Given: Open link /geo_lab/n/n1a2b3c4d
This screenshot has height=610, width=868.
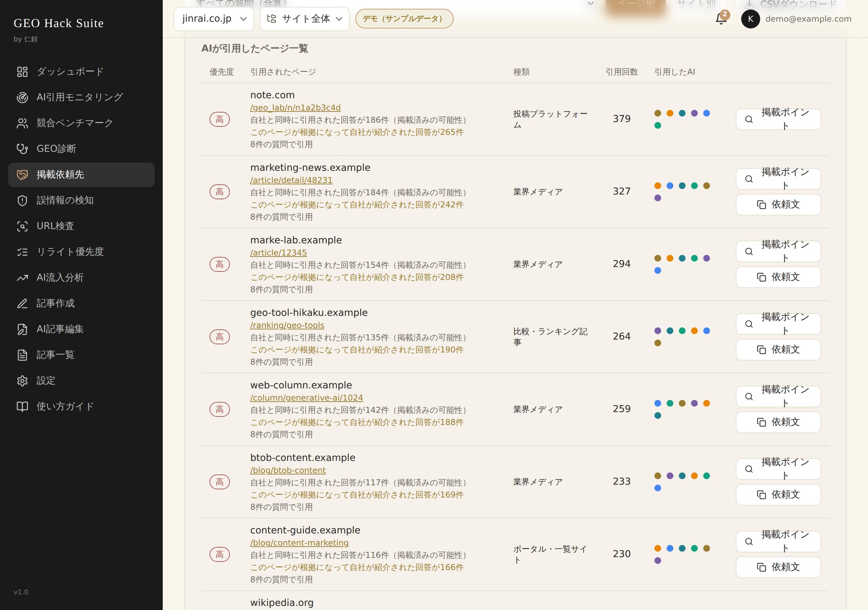Looking at the screenshot, I should coord(295,108).
